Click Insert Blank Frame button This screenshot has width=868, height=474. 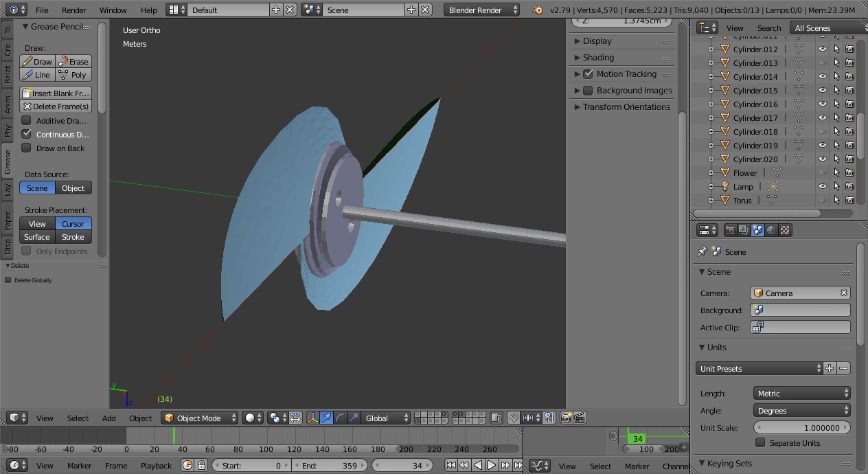click(x=56, y=93)
